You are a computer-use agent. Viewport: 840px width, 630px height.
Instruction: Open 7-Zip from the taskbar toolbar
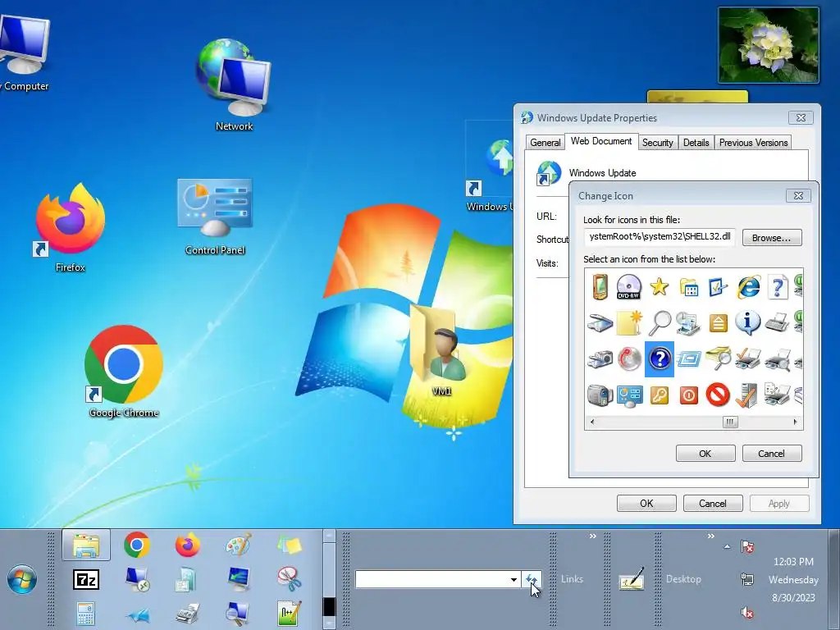click(x=85, y=580)
